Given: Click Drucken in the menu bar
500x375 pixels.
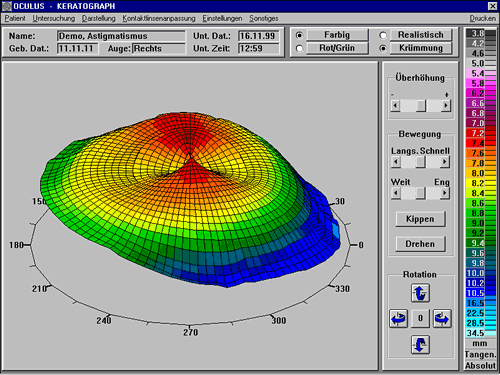Looking at the screenshot, I should click(x=482, y=18).
